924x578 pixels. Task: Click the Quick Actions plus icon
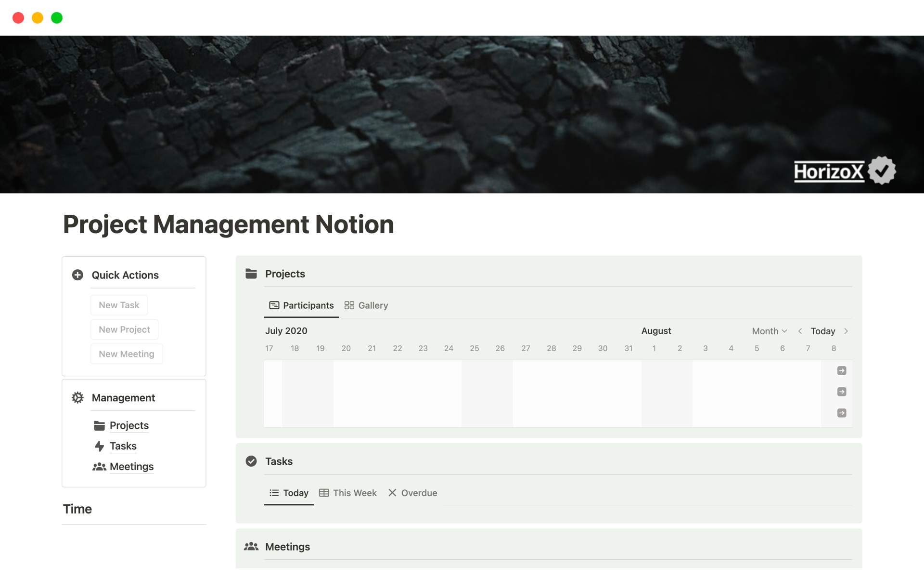77,275
